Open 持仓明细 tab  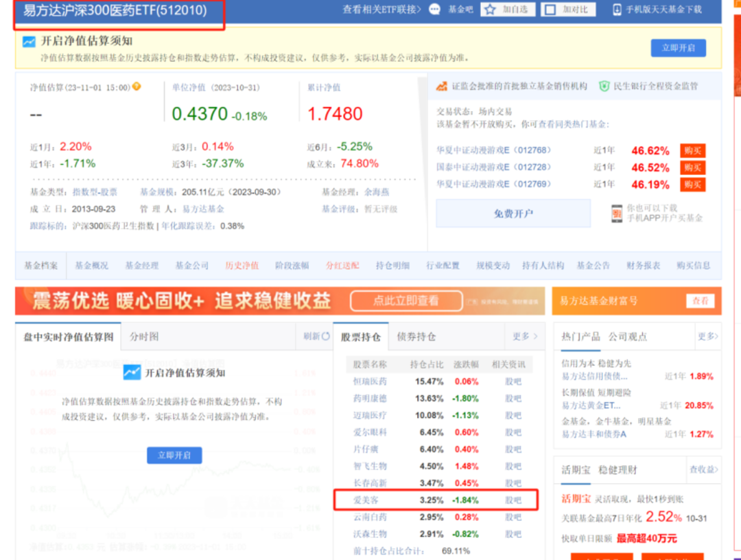coord(392,266)
